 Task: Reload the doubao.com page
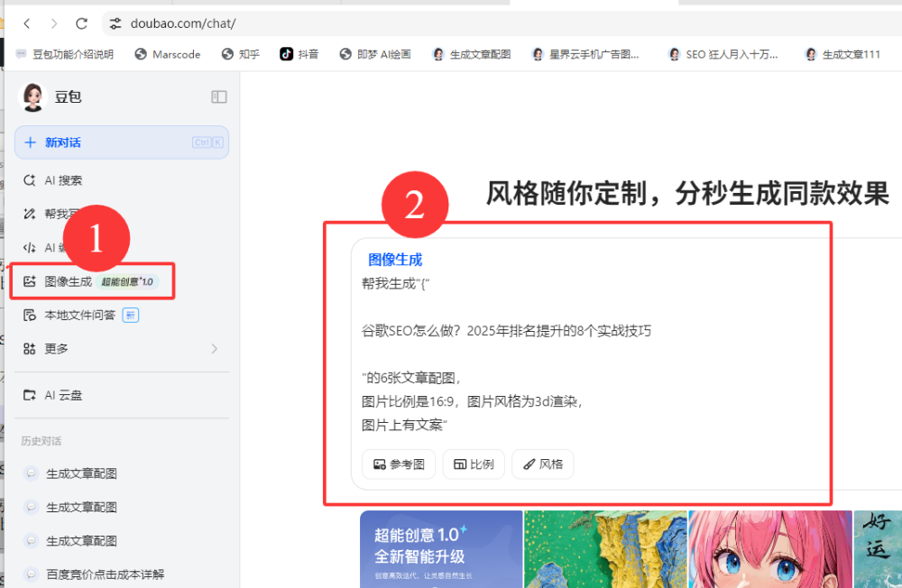[x=82, y=23]
